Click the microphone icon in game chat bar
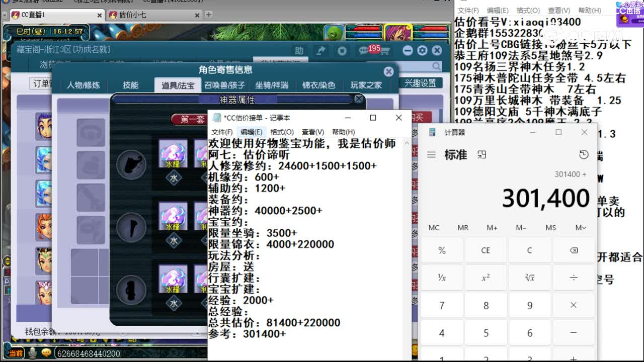 [33, 353]
